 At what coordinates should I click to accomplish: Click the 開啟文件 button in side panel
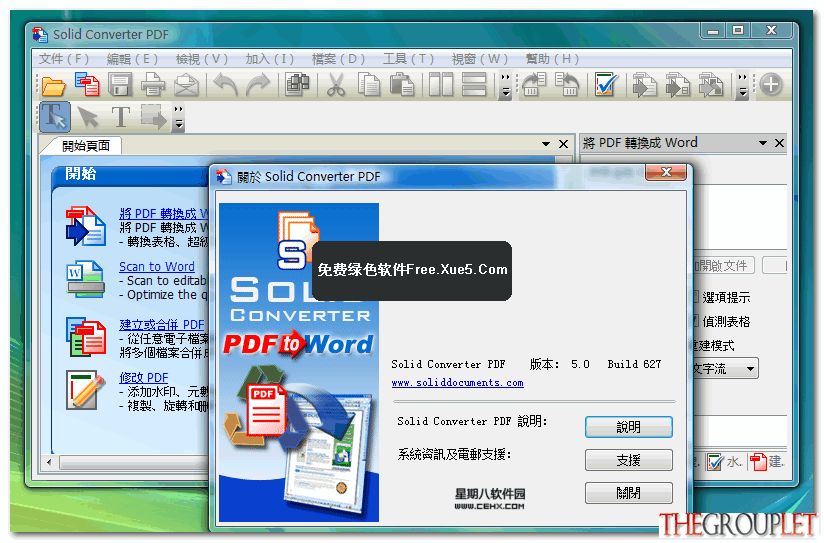pos(724,266)
